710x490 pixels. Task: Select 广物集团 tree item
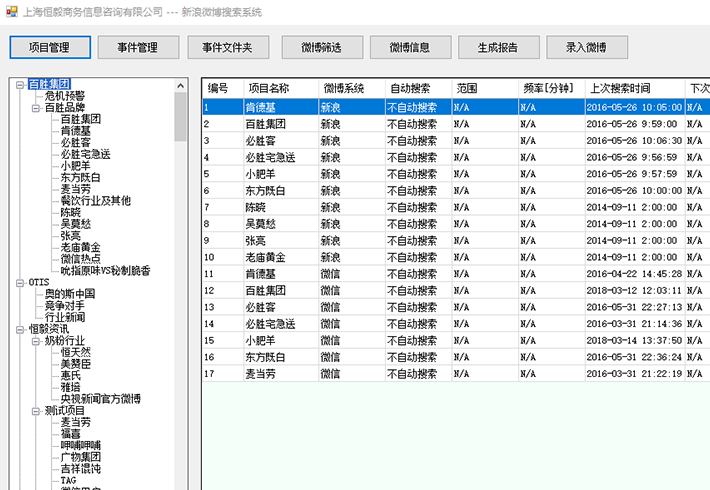pyautogui.click(x=81, y=457)
